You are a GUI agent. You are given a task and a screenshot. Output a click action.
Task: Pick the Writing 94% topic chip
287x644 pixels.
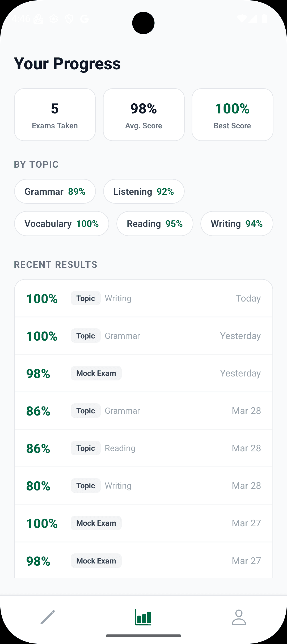pyautogui.click(x=237, y=224)
